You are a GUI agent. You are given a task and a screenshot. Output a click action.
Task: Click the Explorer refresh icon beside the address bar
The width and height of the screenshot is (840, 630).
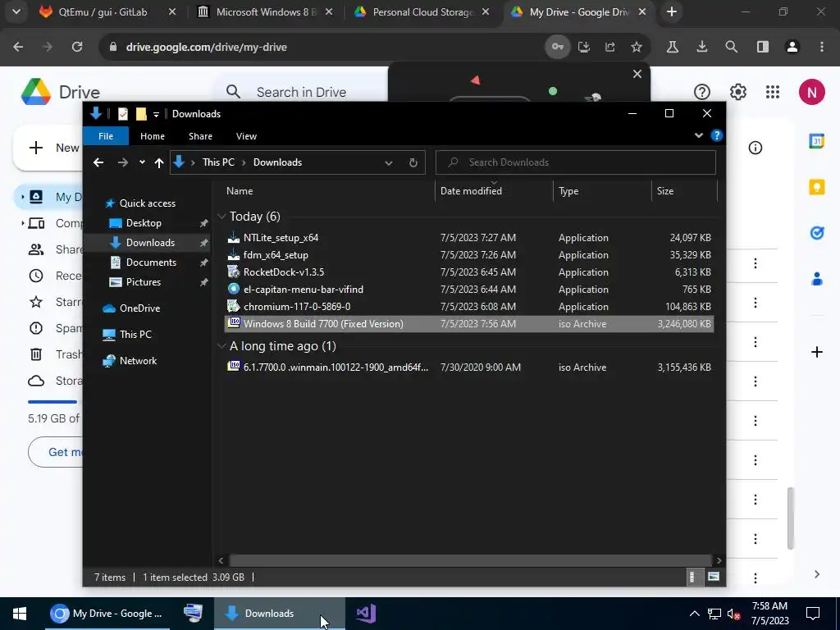tap(413, 162)
